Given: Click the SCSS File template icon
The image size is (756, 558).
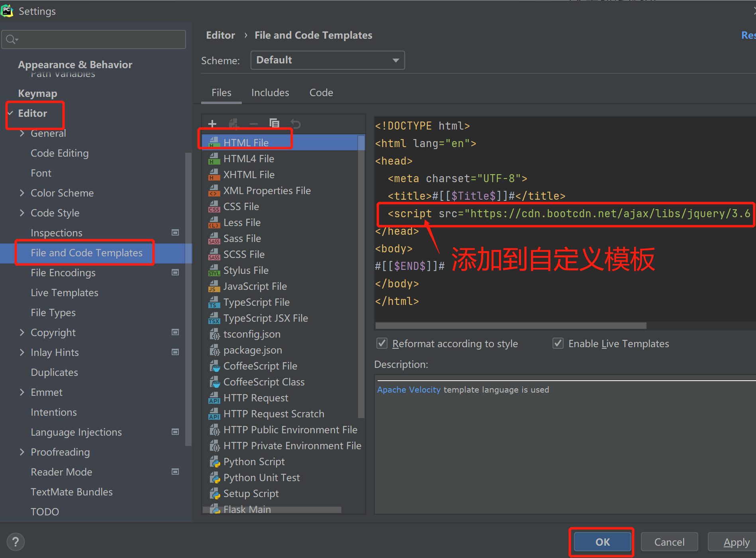Looking at the screenshot, I should (214, 254).
